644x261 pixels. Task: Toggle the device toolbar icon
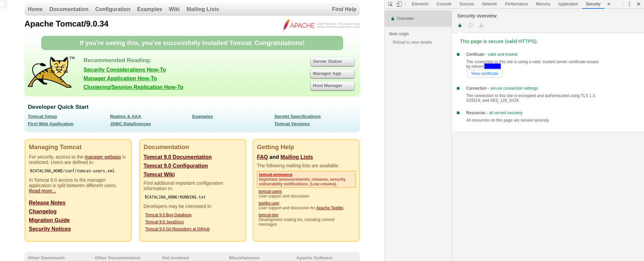pyautogui.click(x=399, y=4)
